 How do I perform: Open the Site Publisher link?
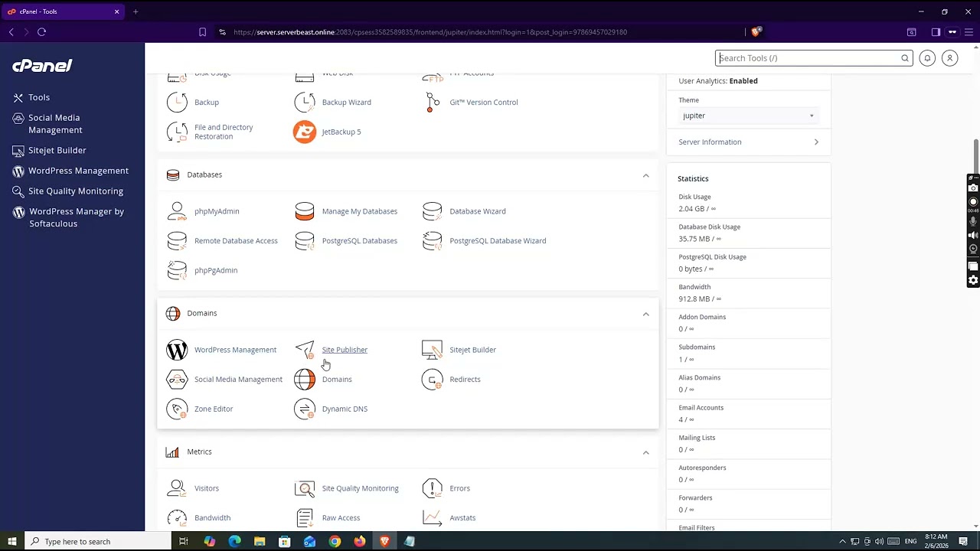[x=345, y=350]
